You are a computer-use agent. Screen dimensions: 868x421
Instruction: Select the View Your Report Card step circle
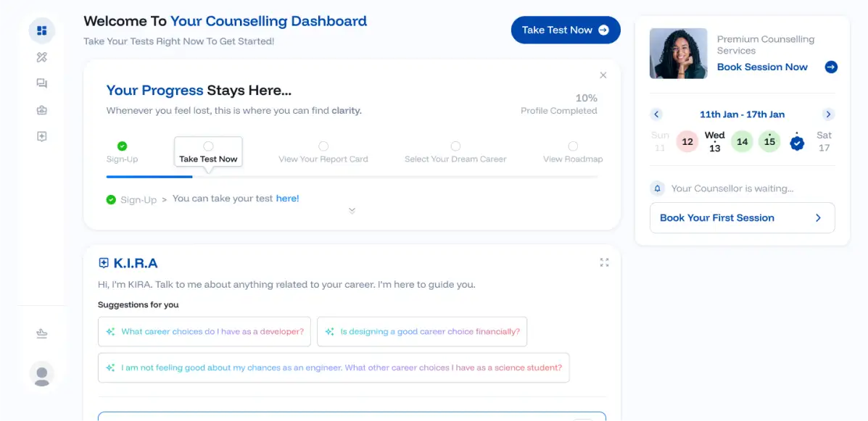point(323,146)
